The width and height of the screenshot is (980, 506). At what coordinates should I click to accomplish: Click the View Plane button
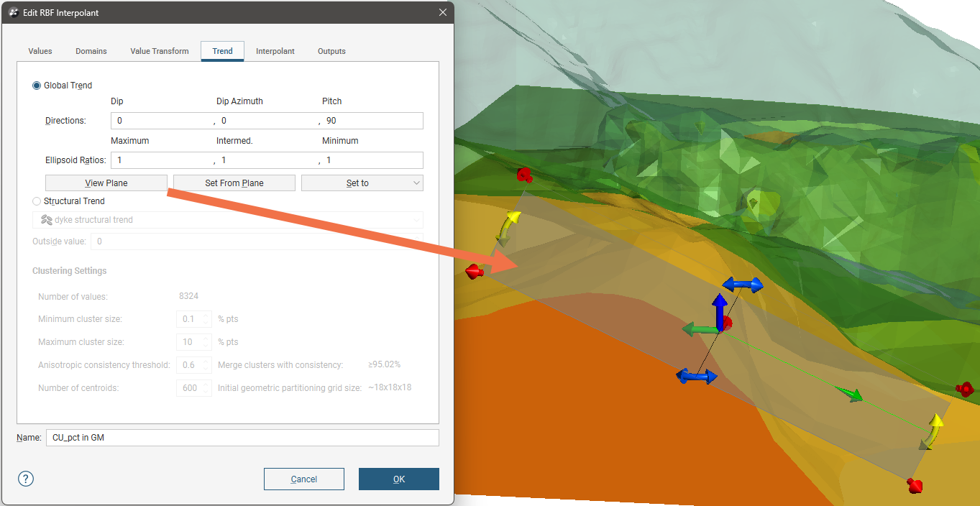[106, 183]
